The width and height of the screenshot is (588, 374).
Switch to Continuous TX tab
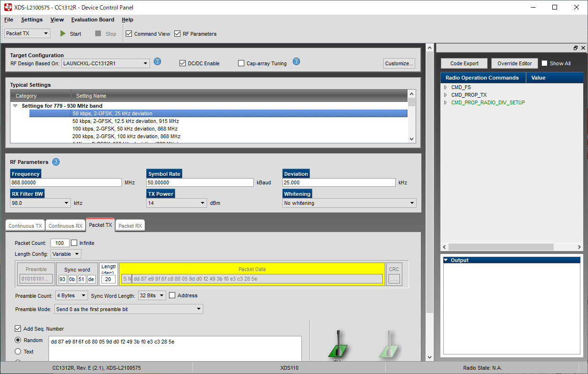(x=25, y=226)
